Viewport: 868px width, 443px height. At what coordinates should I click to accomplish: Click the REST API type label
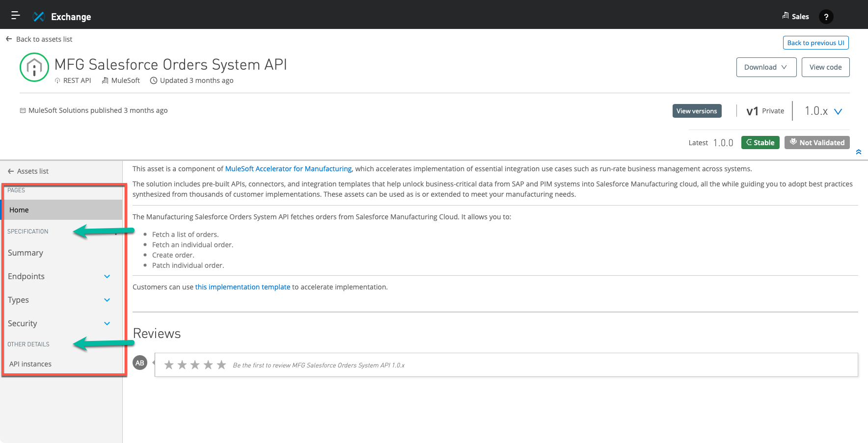point(77,80)
